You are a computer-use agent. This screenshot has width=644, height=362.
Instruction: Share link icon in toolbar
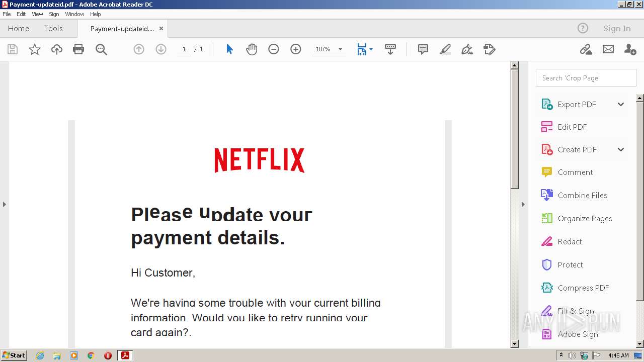pos(586,49)
